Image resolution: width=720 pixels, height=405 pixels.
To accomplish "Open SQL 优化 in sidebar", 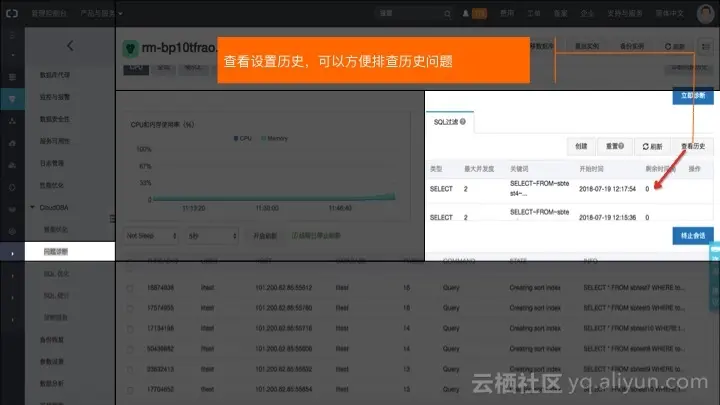I will (x=56, y=274).
